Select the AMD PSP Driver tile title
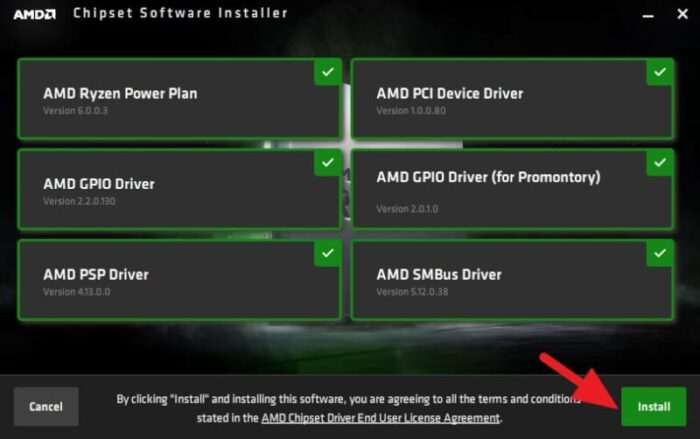Viewport: 700px width, 439px height. point(96,275)
